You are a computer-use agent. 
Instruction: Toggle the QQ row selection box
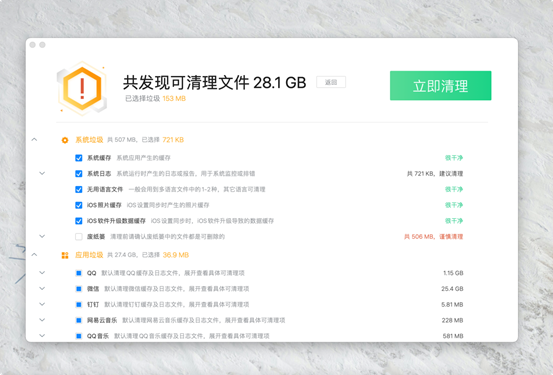coord(79,273)
